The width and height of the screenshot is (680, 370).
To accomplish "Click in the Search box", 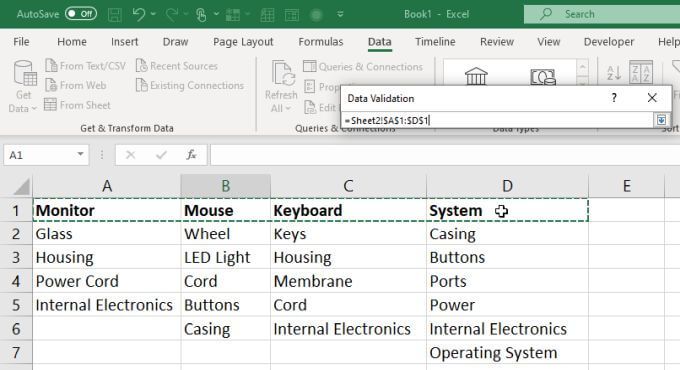I will [x=602, y=14].
